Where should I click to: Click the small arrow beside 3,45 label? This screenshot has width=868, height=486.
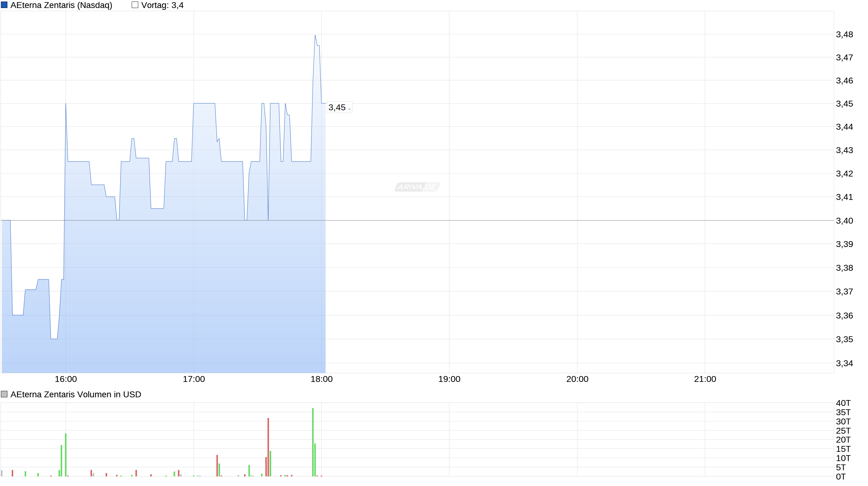[x=349, y=109]
